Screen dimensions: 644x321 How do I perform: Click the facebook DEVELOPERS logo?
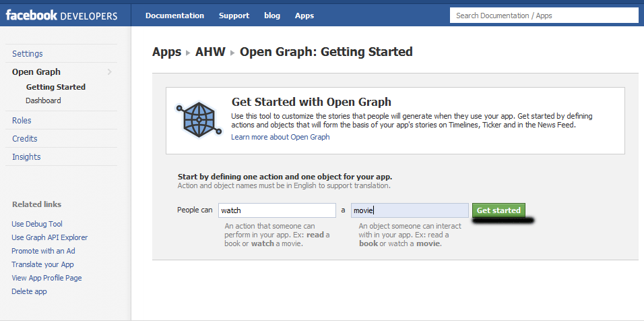click(x=61, y=16)
